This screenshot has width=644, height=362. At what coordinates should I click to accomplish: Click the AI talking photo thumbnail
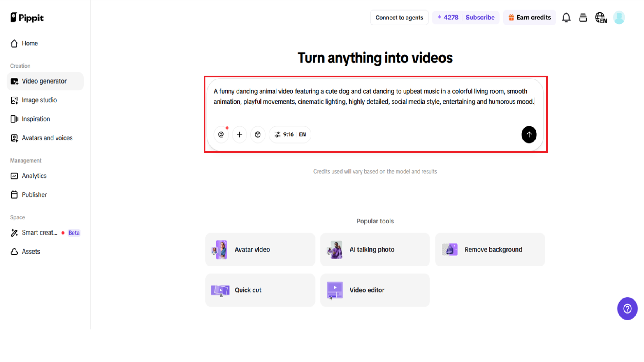pos(335,250)
